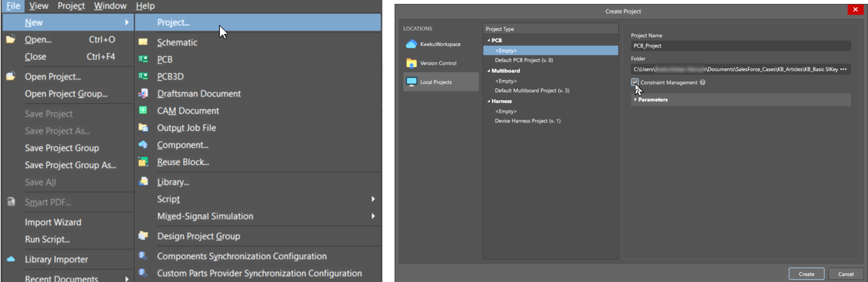Viewport: 868px width, 282px height.
Task: Click the Design Project Group icon
Action: click(143, 236)
